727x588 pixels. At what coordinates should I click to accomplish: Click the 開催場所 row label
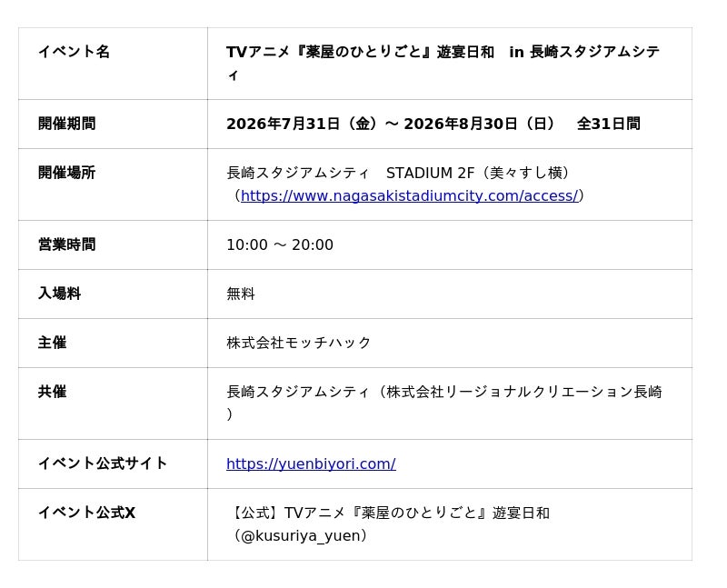tap(66, 173)
